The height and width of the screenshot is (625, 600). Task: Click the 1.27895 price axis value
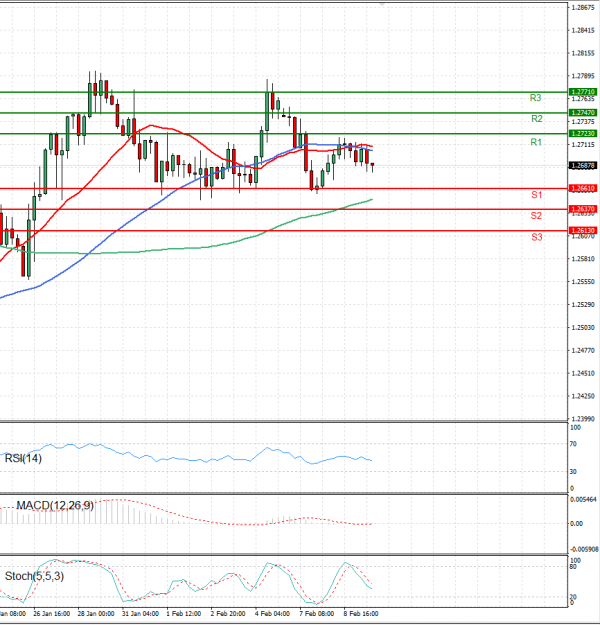[583, 76]
